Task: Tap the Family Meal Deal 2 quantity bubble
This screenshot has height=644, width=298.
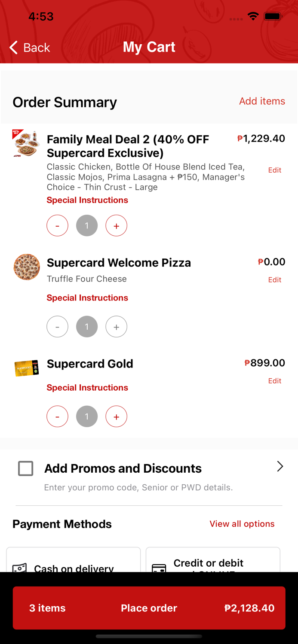Action: point(87,225)
